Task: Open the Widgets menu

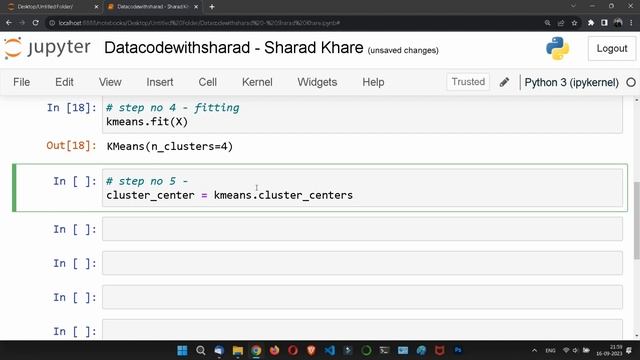Action: [x=317, y=82]
